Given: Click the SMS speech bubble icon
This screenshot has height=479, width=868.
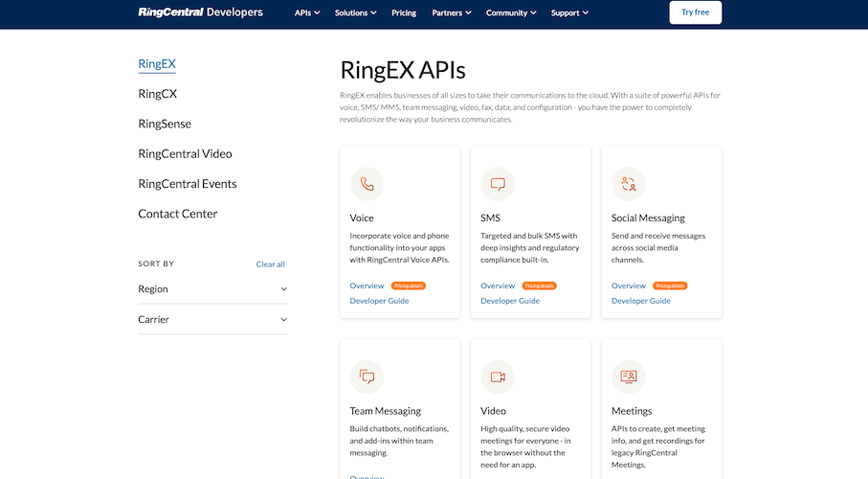Looking at the screenshot, I should point(498,184).
